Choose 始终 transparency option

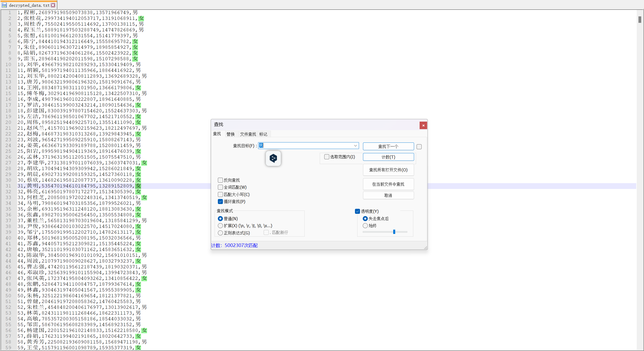pyautogui.click(x=365, y=226)
